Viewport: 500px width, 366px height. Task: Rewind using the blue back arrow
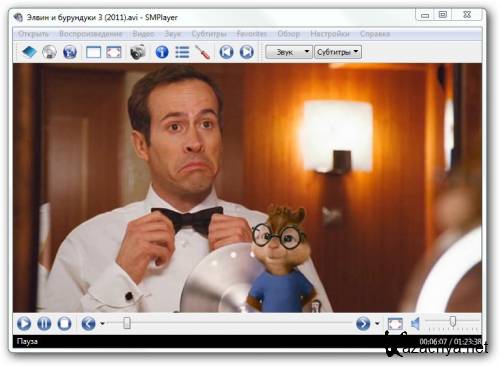point(88,324)
